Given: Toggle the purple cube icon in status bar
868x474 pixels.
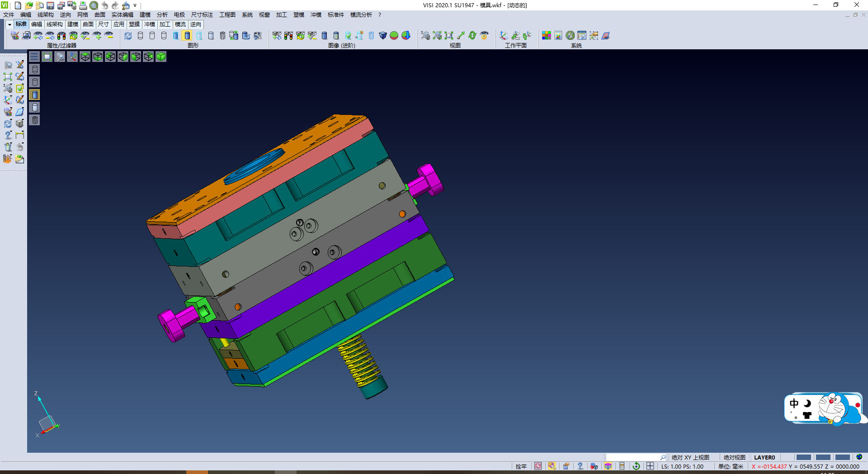Looking at the screenshot, I should click(x=608, y=466).
